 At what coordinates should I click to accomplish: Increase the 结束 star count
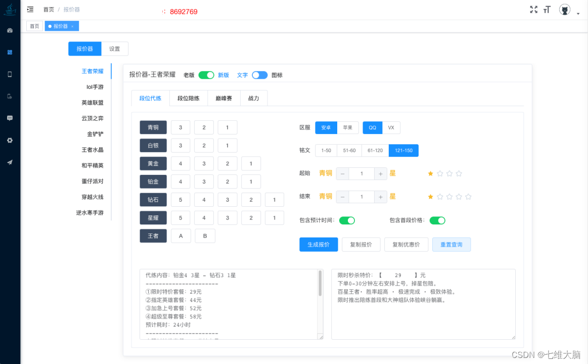pos(381,197)
